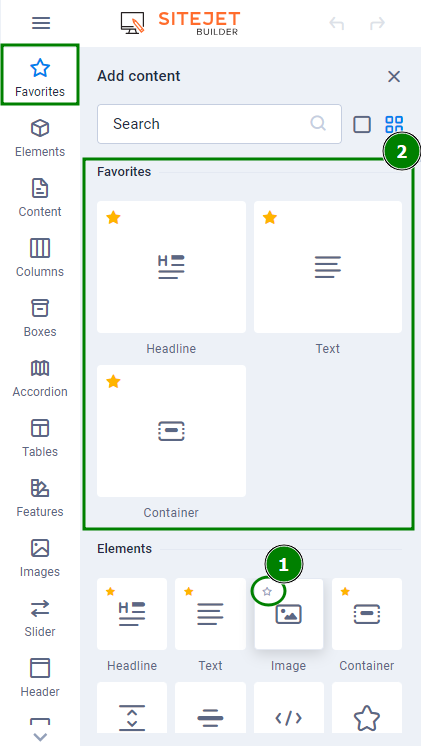Screen dimensions: 421x746
Task: Open the hamburger menu icon
Action: tap(41, 23)
